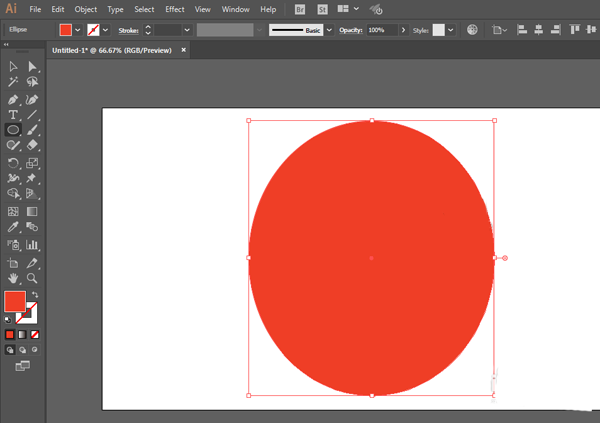Select the Type tool
Screen dimensions: 600x423
coord(13,115)
